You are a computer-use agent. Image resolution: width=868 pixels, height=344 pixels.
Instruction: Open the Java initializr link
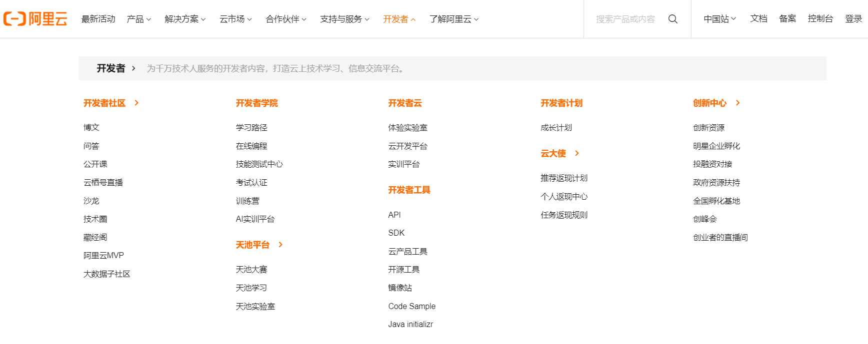coord(410,324)
